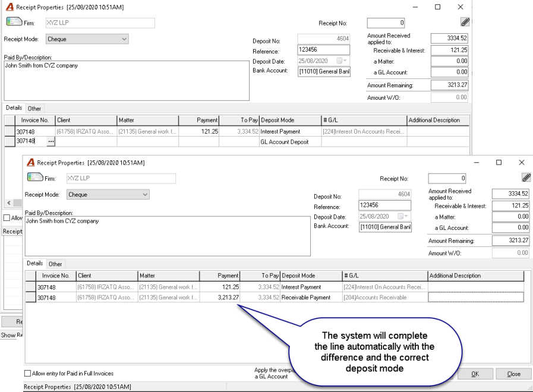Click the paperclip attachment icon in the front window

point(526,178)
